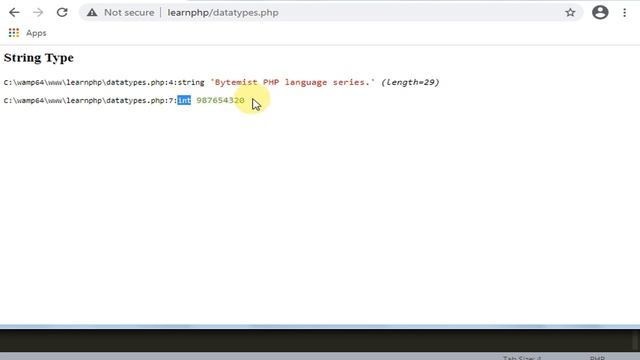Viewport: 640px width, 360px height.
Task: Open the Chrome profile account icon
Action: point(600,13)
